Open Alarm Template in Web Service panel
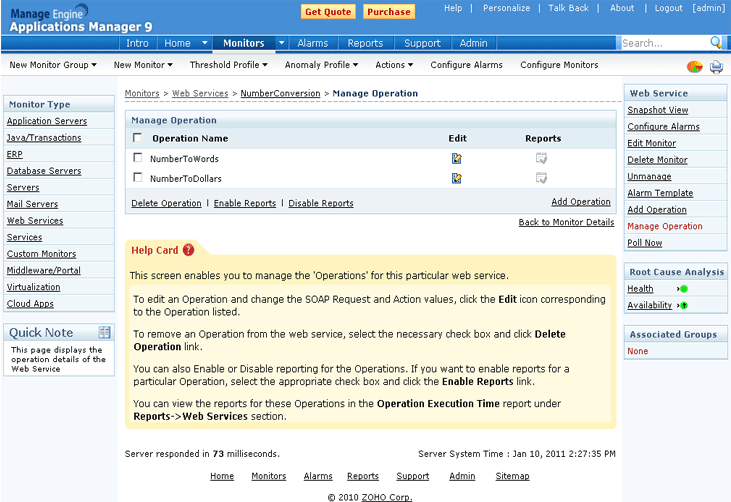Screen dimensions: 731x502 660,193
